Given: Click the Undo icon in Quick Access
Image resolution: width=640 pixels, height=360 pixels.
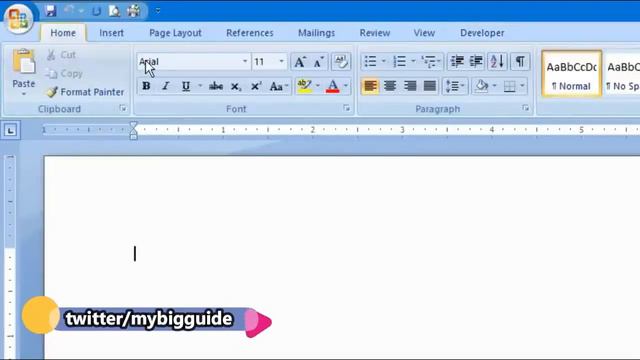Looking at the screenshot, I should 69,11.
